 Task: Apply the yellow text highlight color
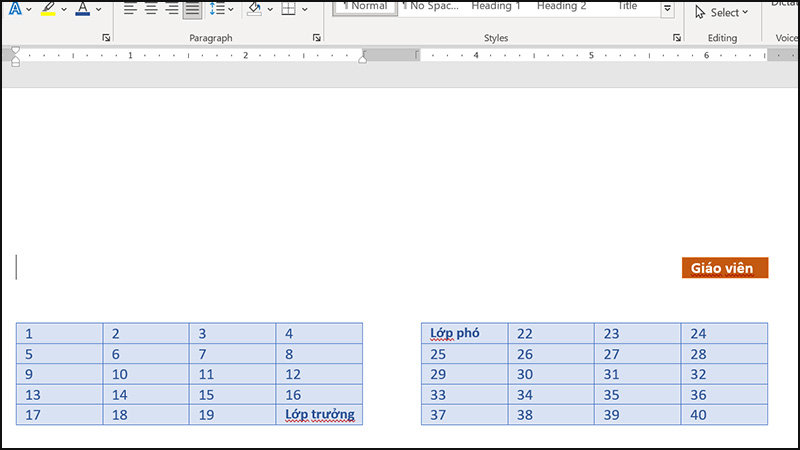point(49,9)
